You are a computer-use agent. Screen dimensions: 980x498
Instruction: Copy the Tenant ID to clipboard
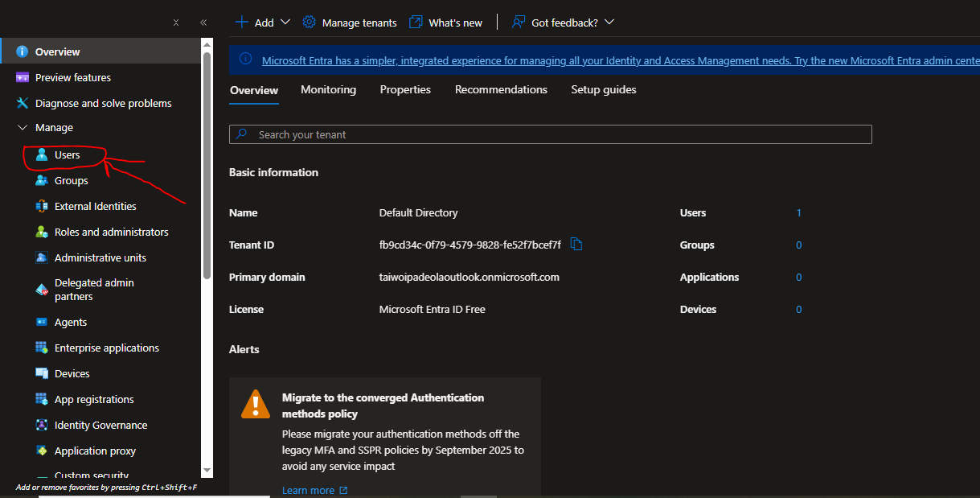576,244
